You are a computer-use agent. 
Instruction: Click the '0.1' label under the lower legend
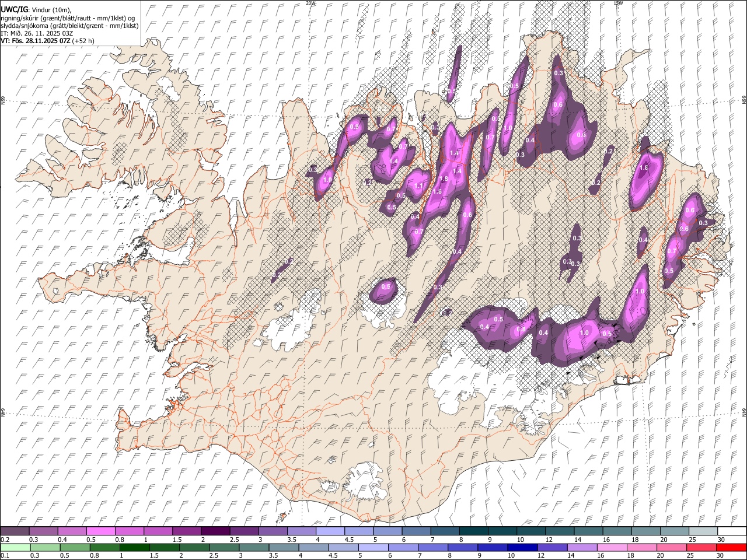(5, 556)
